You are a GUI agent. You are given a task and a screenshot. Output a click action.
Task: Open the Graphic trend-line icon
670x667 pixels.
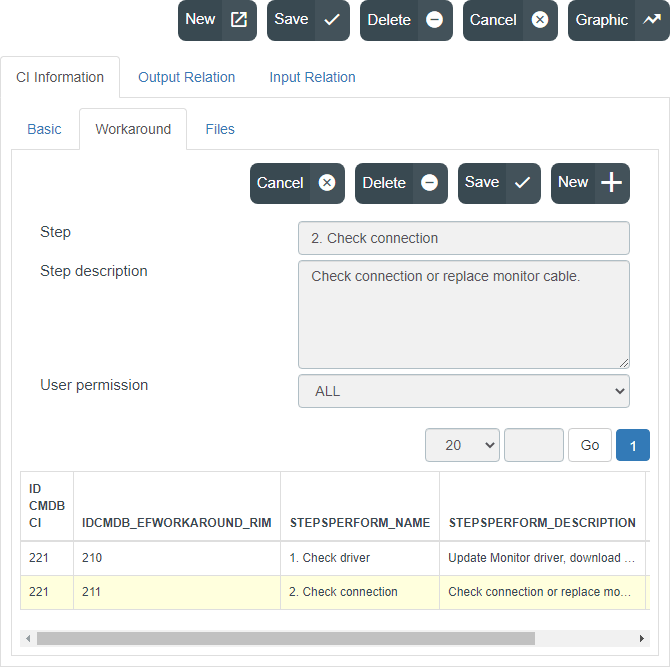[x=652, y=20]
